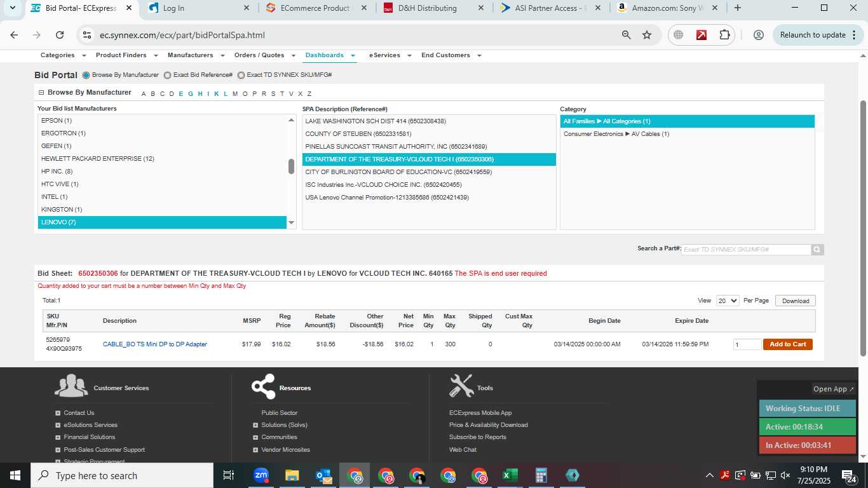The height and width of the screenshot is (488, 868).
Task: Open the notification center icon
Action: click(x=850, y=476)
